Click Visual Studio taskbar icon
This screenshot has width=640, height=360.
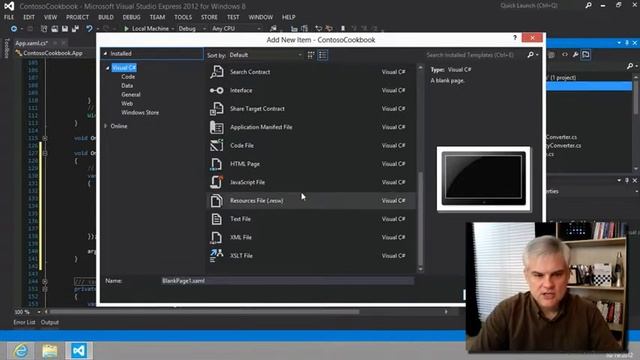79,351
